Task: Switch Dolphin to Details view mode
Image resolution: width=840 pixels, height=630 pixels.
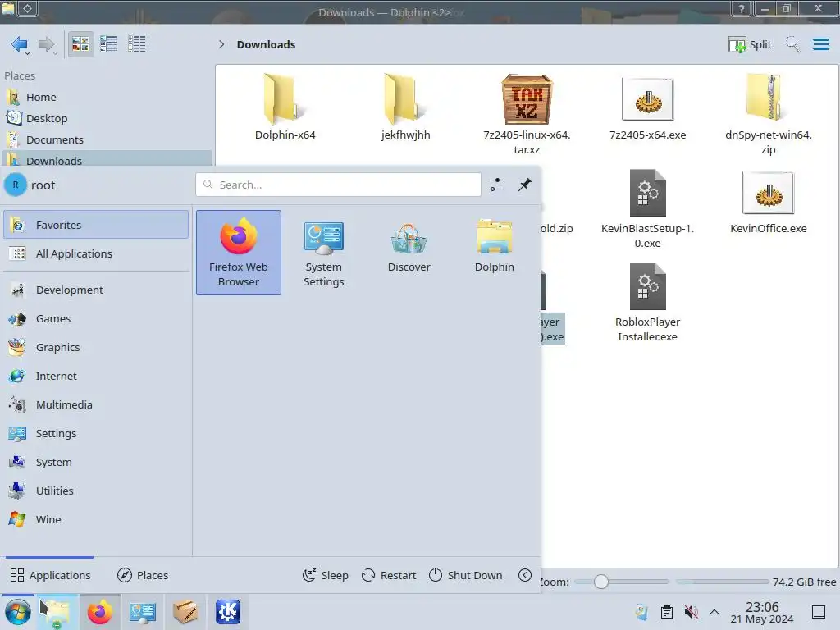Action: tap(137, 44)
